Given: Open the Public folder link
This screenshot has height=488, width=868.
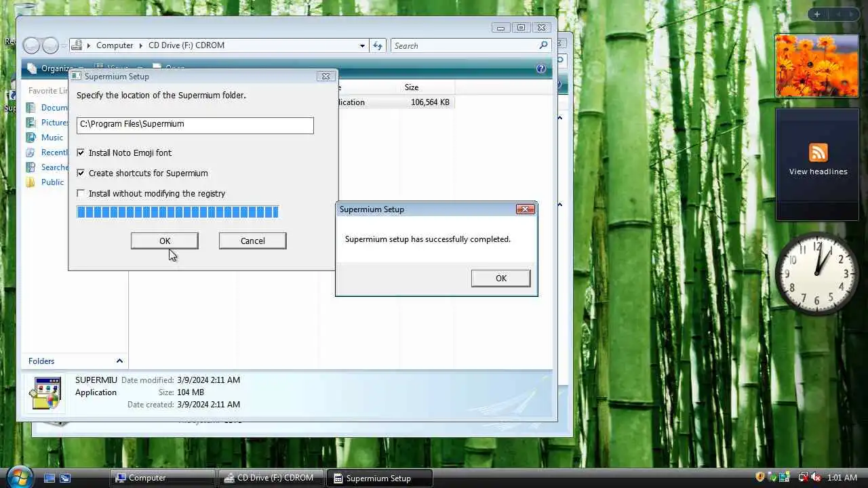Looking at the screenshot, I should [52, 182].
